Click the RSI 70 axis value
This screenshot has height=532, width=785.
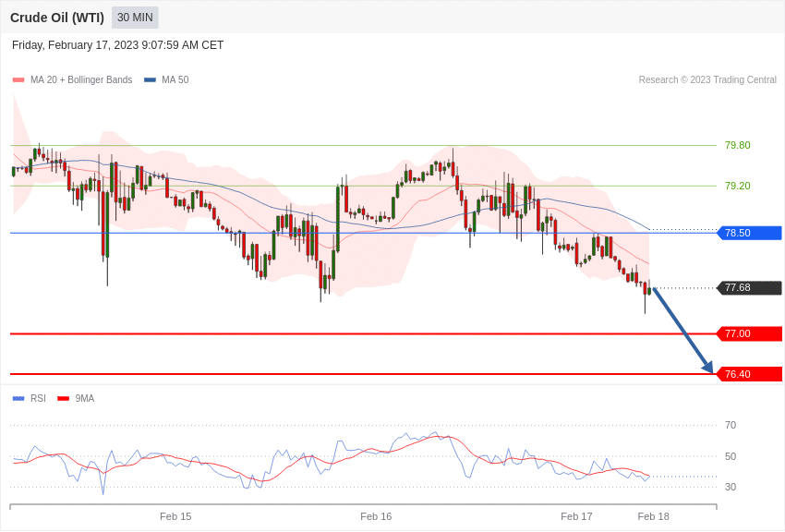tap(731, 425)
